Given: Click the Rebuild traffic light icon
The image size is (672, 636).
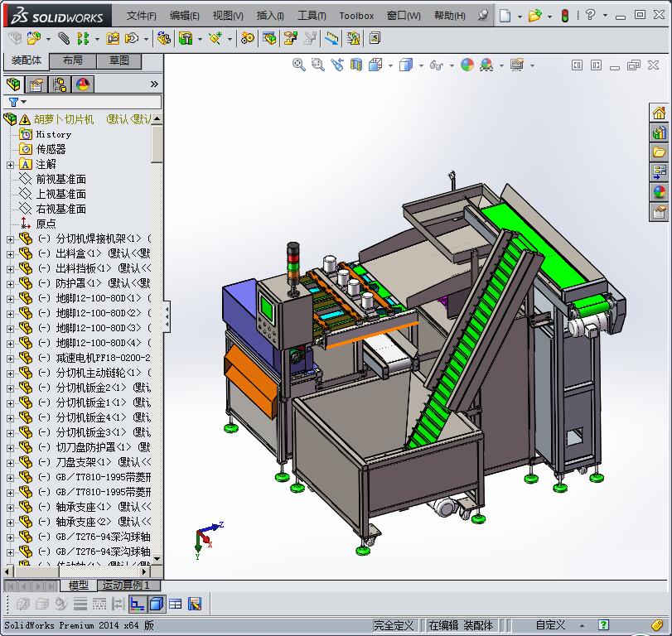Looking at the screenshot, I should pos(565,15).
